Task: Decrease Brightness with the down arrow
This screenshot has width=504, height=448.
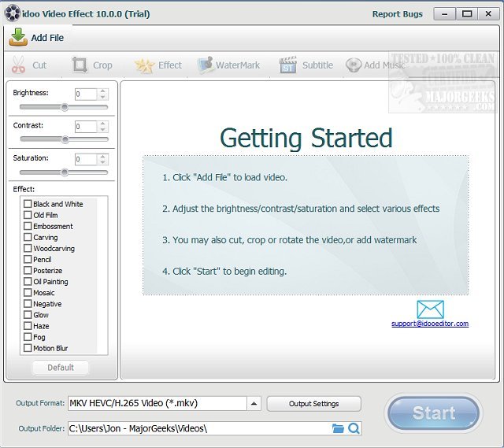Action: [x=102, y=97]
